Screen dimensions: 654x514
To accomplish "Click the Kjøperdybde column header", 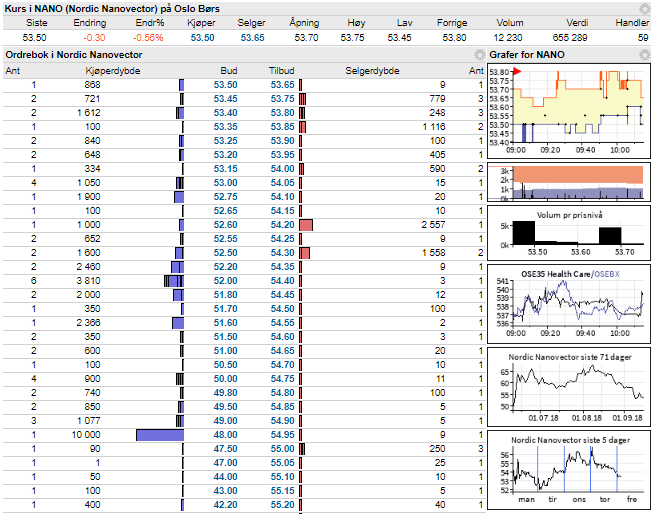I will (113, 71).
